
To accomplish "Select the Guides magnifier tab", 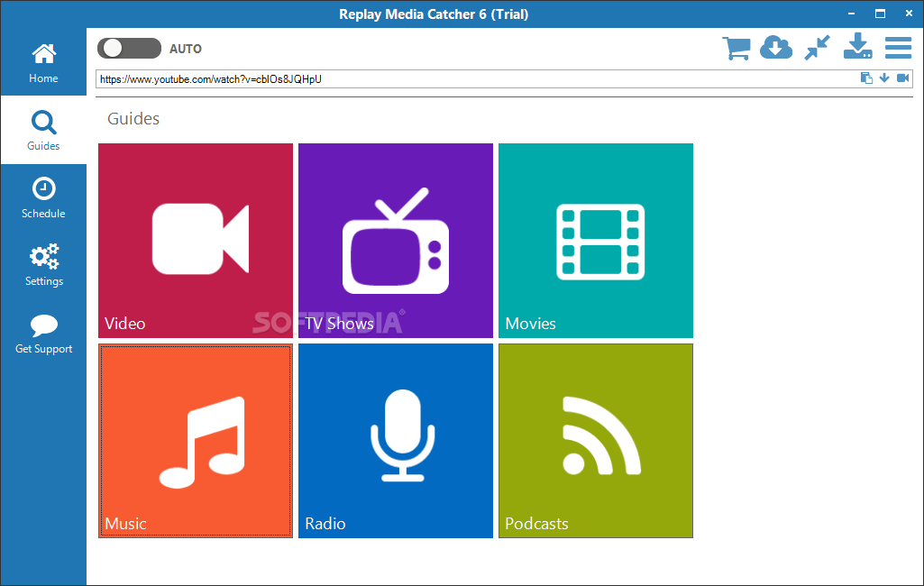I will click(x=43, y=131).
